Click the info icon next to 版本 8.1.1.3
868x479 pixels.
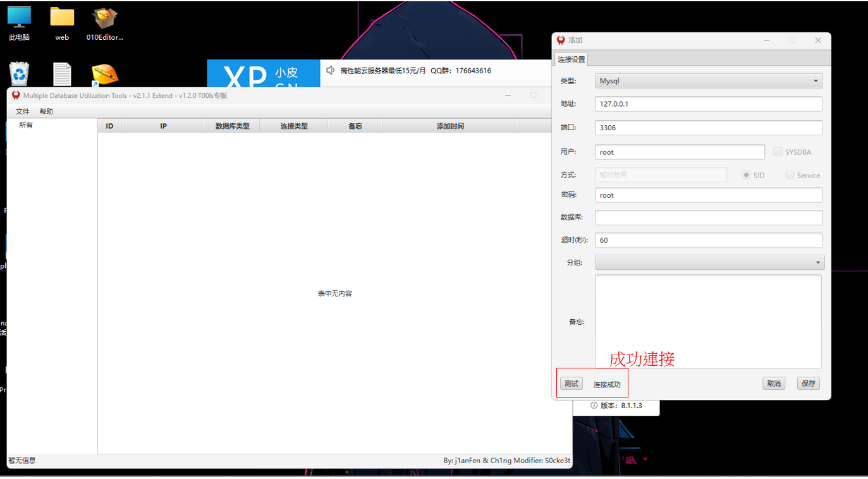594,405
